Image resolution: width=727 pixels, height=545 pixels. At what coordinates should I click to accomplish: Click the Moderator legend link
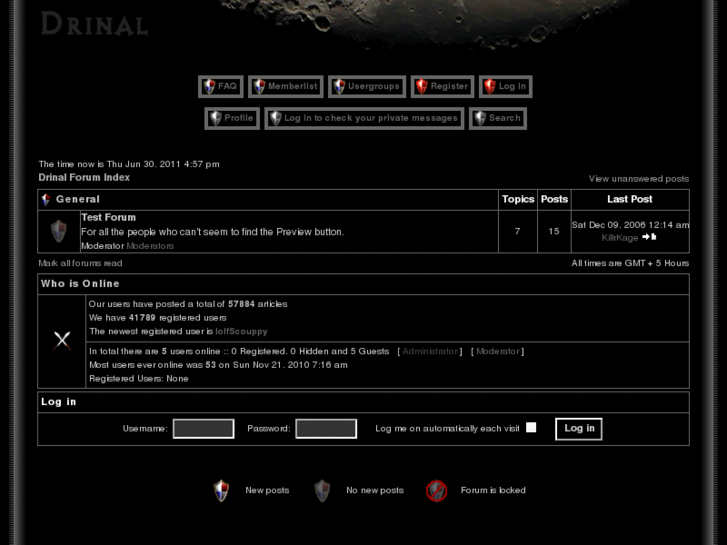[x=497, y=351]
